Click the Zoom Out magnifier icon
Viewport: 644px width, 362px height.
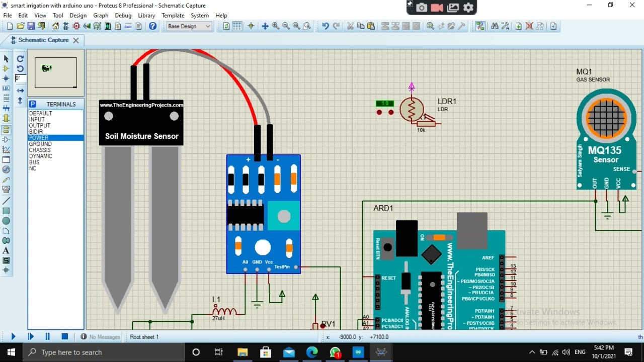click(x=286, y=26)
